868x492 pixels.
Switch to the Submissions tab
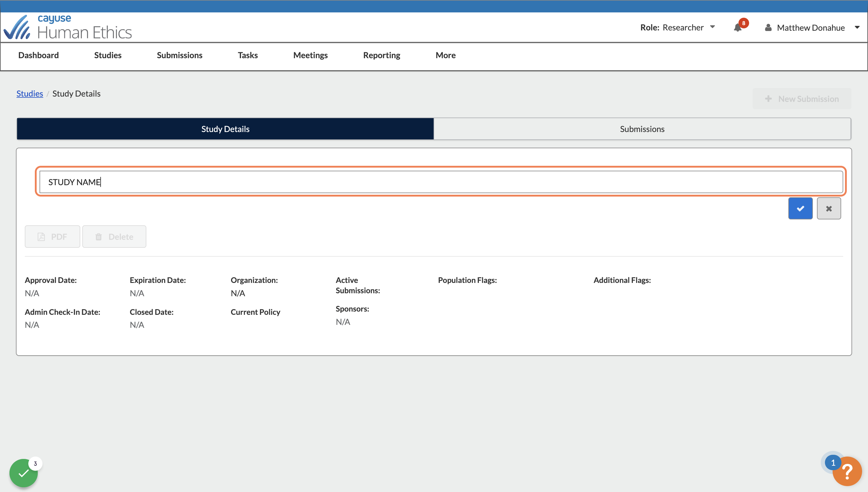pyautogui.click(x=642, y=129)
